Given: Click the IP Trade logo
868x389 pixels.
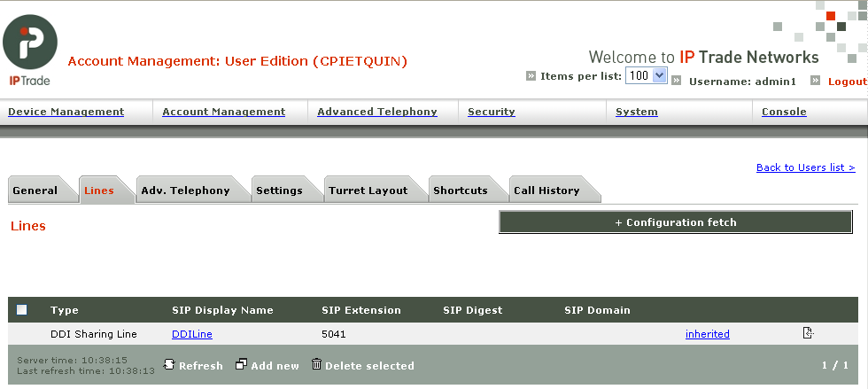Looking at the screenshot, I should point(30,50).
